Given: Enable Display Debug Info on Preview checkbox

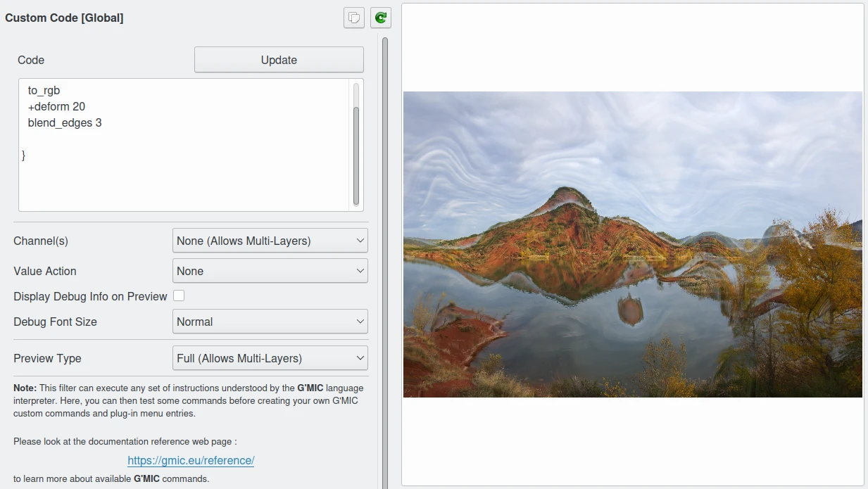Looking at the screenshot, I should pos(179,296).
